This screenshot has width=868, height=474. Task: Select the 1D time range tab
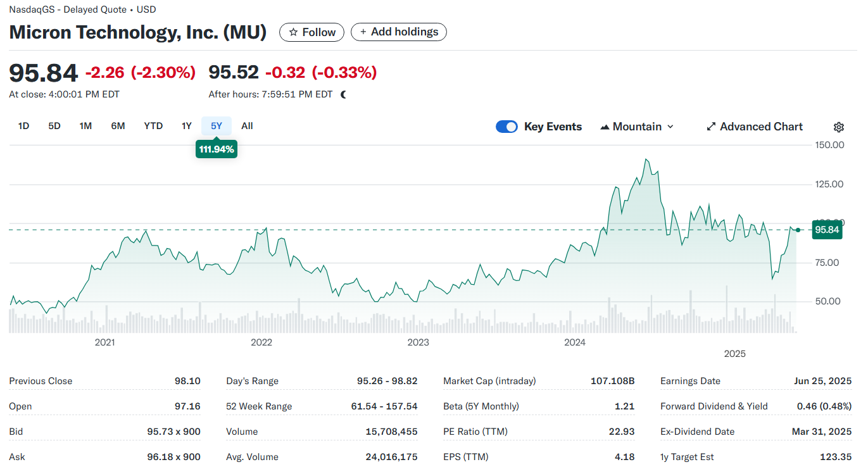pyautogui.click(x=23, y=126)
